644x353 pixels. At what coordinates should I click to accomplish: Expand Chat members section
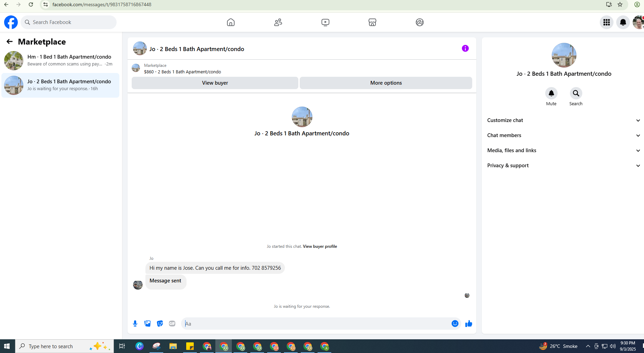(x=564, y=135)
